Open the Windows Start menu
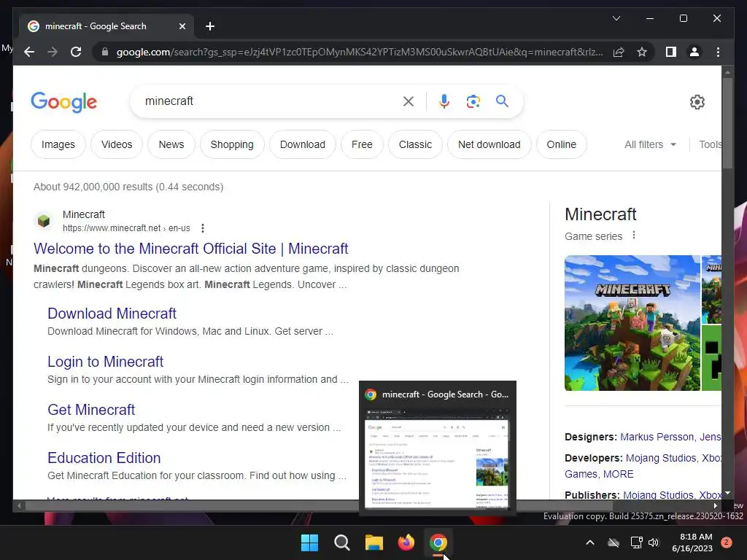 pyautogui.click(x=309, y=542)
